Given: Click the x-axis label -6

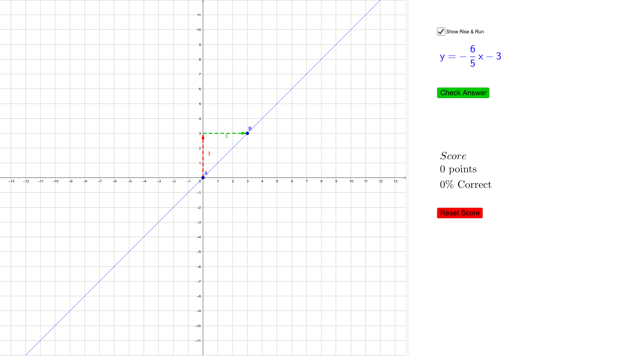Looking at the screenshot, I should coord(114,181).
